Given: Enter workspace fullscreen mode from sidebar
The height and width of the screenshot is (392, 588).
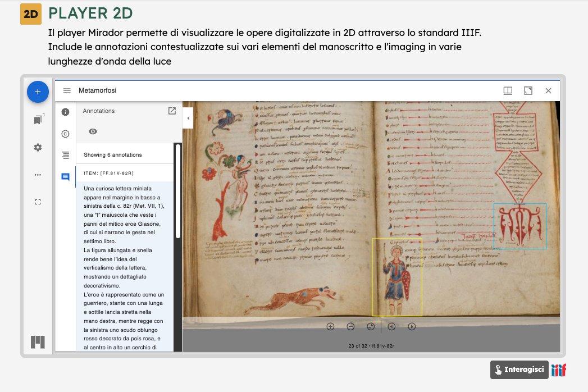Looking at the screenshot, I should [x=38, y=202].
